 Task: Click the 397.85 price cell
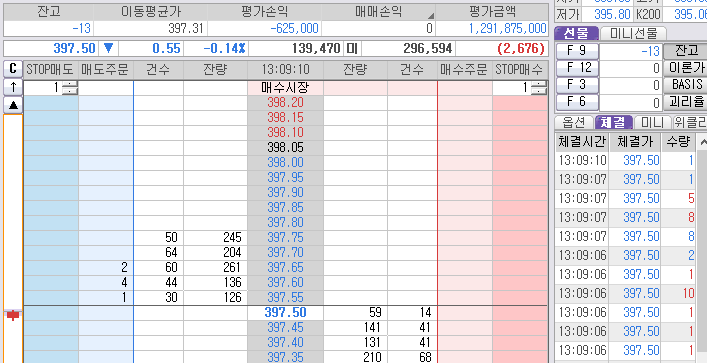coord(285,207)
